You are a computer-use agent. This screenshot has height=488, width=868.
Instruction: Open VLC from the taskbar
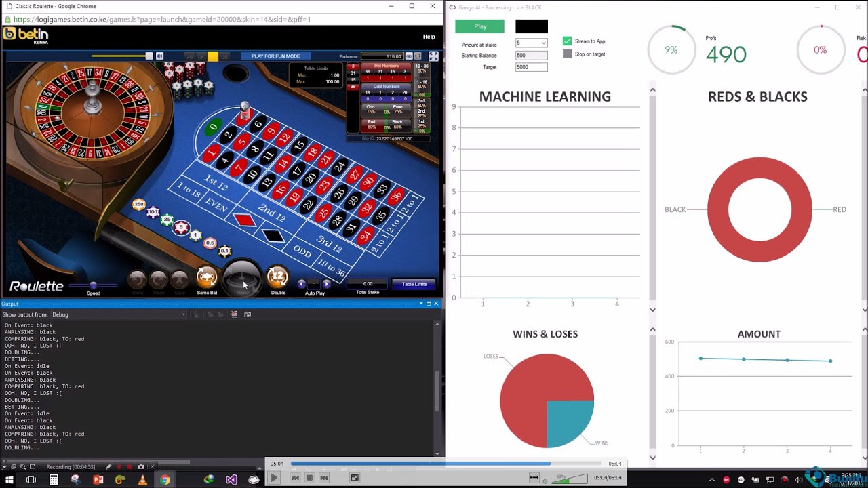click(142, 480)
